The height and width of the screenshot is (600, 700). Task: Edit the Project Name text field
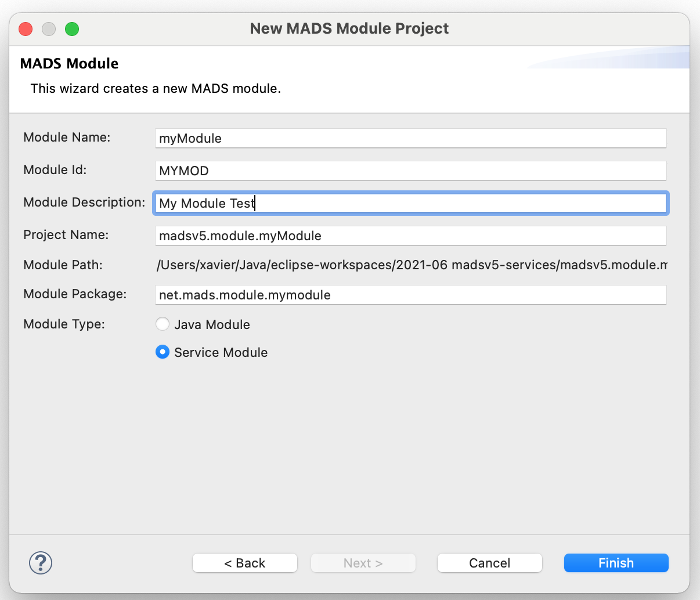coord(411,236)
